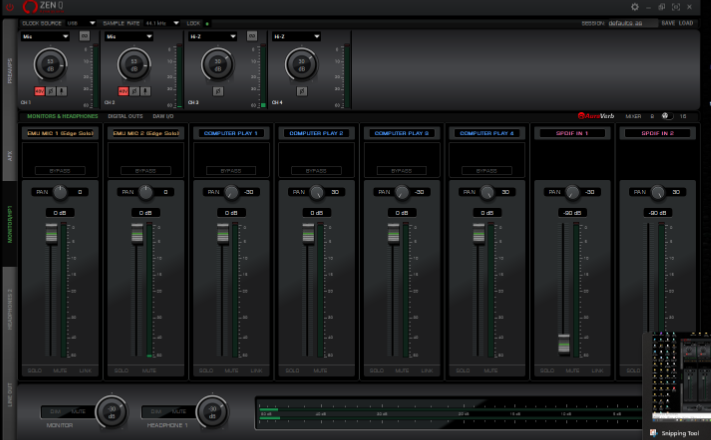This screenshot has height=440, width=711.
Task: Click the pan knob on COMPUTER PLAY 3
Action: tap(402, 192)
